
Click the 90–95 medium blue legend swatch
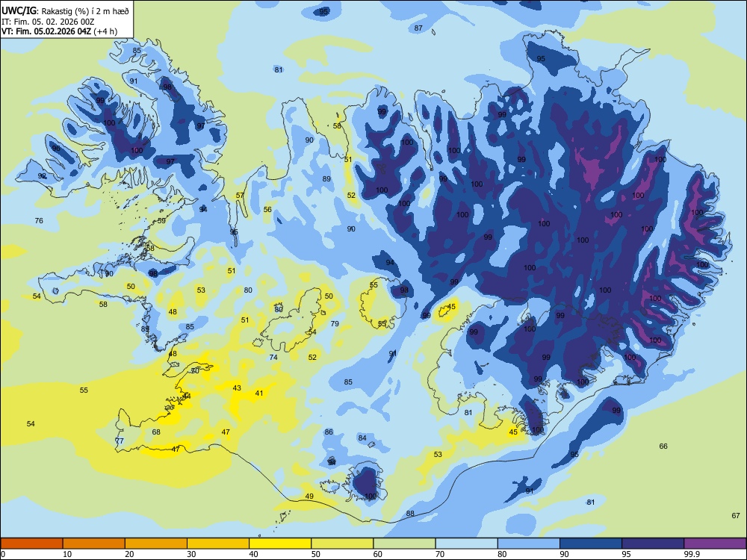[x=591, y=544]
